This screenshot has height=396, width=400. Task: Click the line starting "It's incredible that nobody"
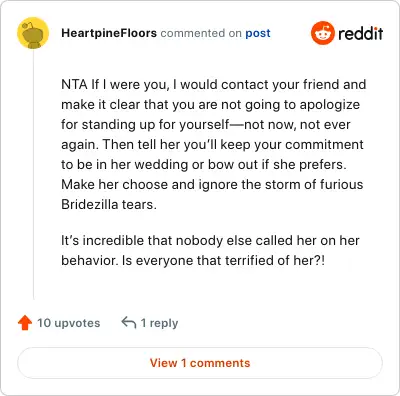pos(210,240)
